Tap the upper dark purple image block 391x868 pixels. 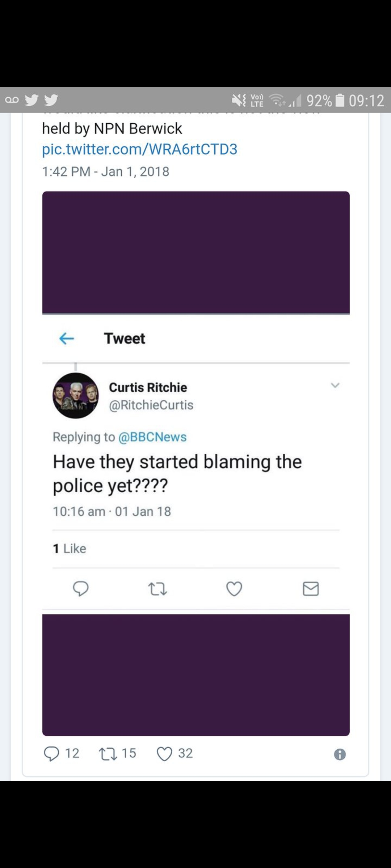tap(196, 252)
